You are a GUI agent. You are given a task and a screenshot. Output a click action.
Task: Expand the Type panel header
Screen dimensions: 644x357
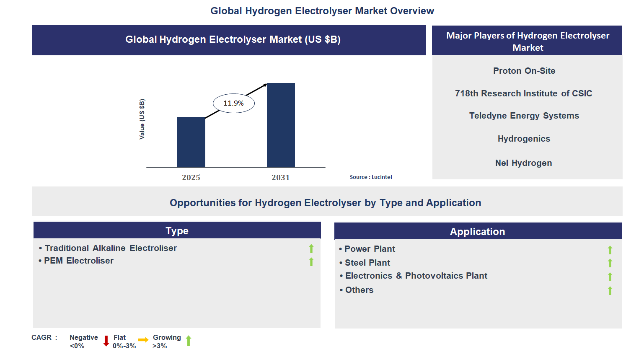coord(177,230)
